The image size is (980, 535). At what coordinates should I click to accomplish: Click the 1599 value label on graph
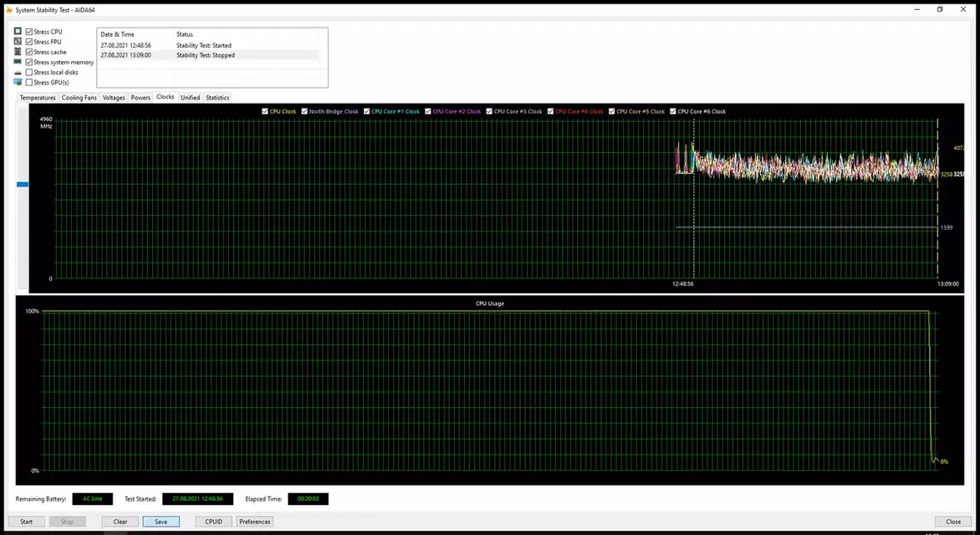[x=947, y=227]
